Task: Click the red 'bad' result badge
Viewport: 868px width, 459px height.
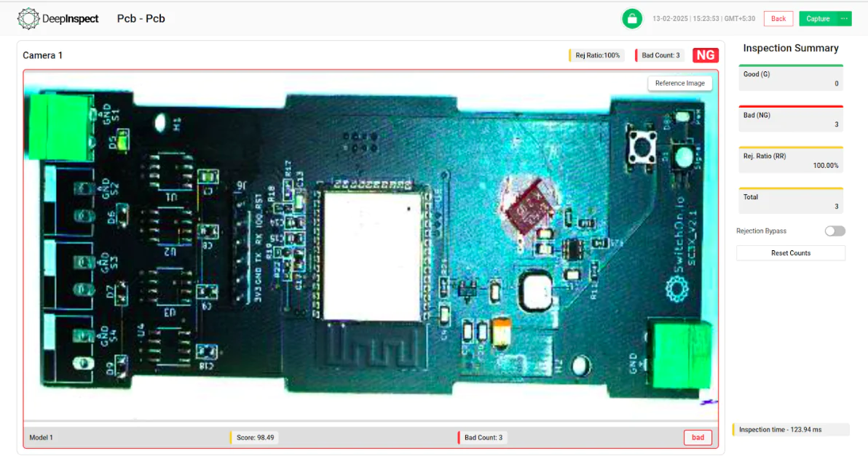Action: tap(697, 437)
